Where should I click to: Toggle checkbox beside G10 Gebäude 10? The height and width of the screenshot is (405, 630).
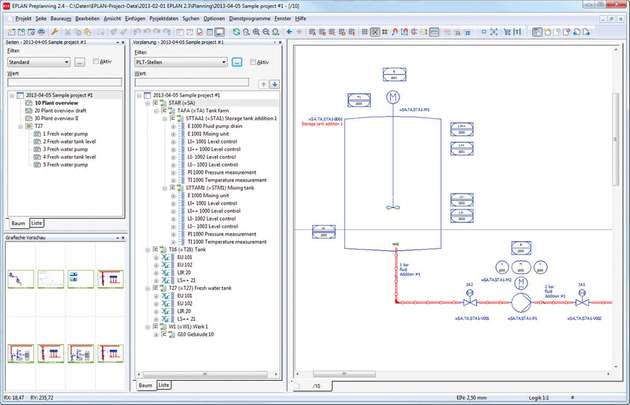point(164,334)
